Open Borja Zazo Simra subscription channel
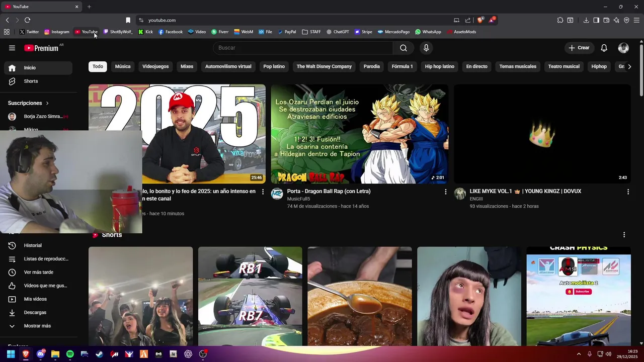This screenshot has width=644, height=362. click(x=38, y=116)
